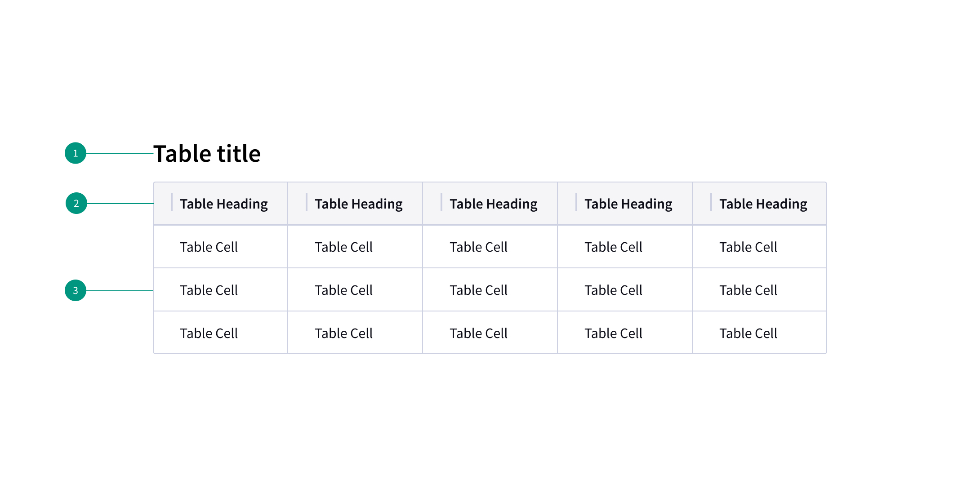Select second row, first column Table Cell
This screenshot has width=980, height=489.
pyautogui.click(x=209, y=290)
